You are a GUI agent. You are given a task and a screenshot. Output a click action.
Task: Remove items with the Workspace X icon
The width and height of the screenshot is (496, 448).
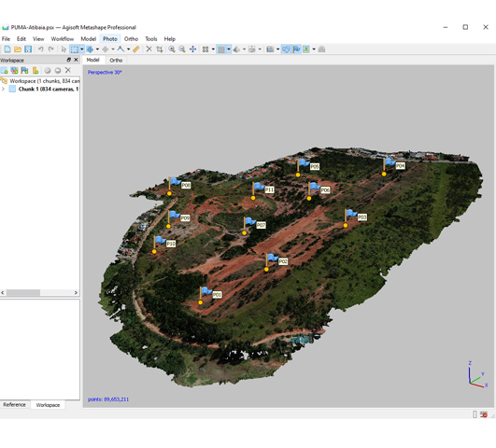coord(67,70)
